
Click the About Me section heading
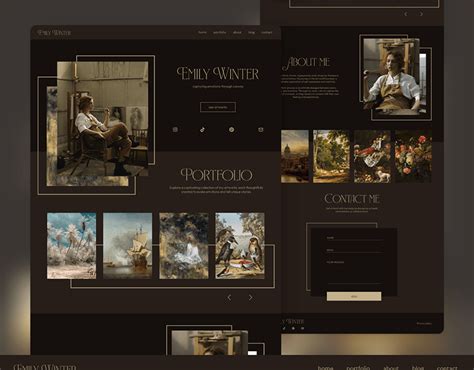point(307,63)
